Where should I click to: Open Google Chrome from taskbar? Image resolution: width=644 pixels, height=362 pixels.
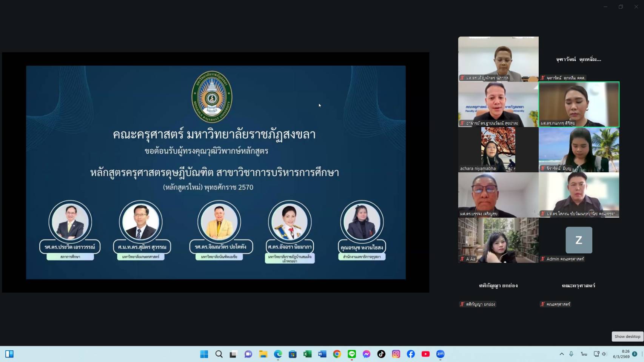(x=337, y=354)
